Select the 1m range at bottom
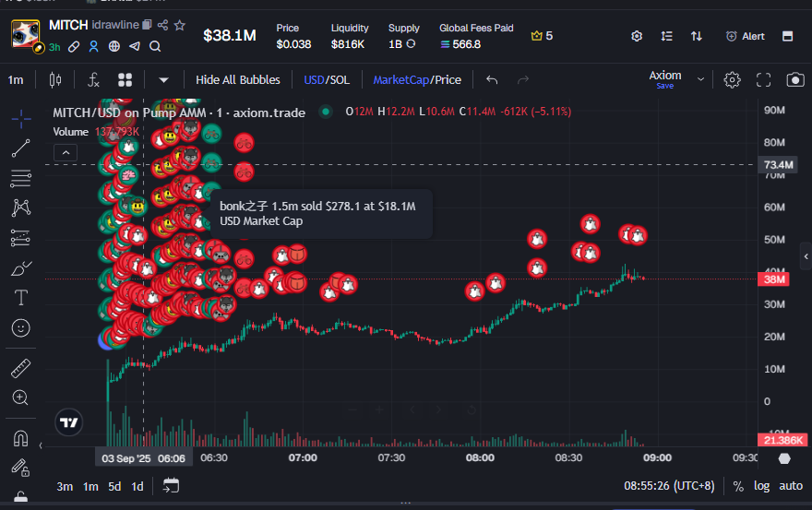This screenshot has width=812, height=510. pos(90,487)
